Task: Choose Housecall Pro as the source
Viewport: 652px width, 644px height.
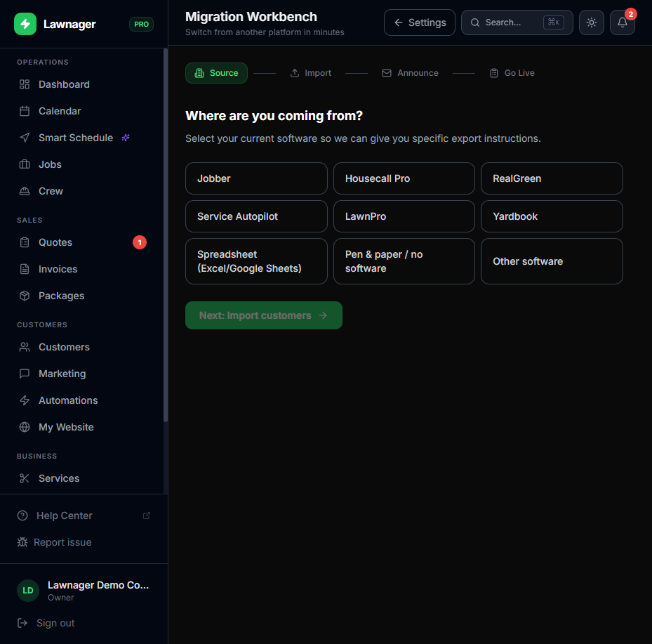Action: click(x=404, y=178)
